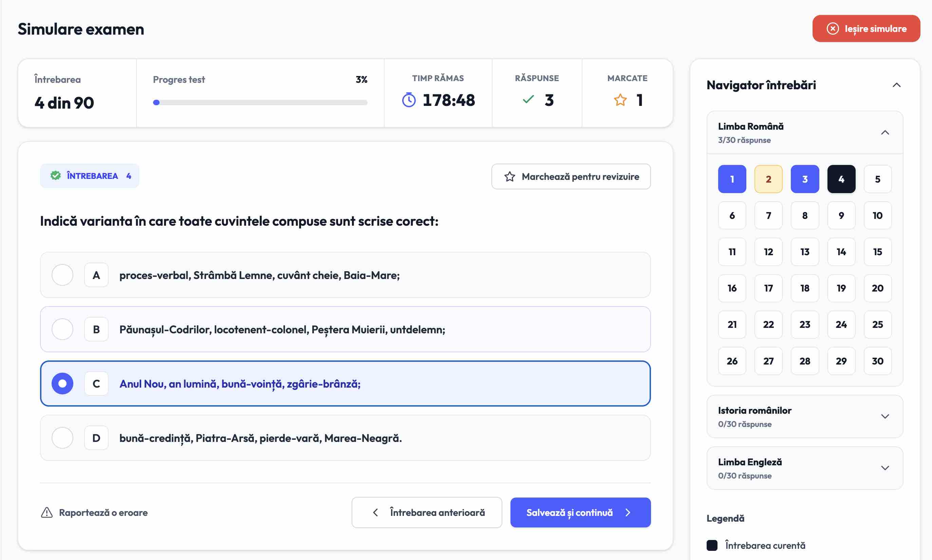Navigate to question 23

point(805,324)
